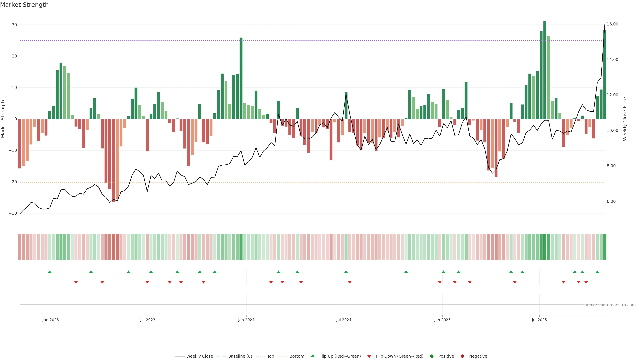Click the source: sharemaestro.com text

click(609, 305)
